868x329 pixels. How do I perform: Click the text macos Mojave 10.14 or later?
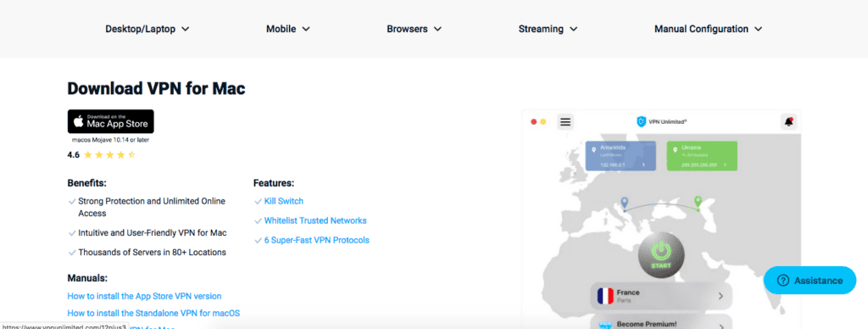click(x=111, y=140)
